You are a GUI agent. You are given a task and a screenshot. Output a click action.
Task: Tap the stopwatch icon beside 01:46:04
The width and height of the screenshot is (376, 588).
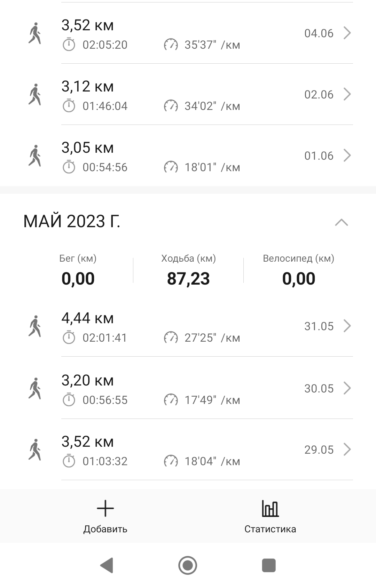pyautogui.click(x=69, y=106)
